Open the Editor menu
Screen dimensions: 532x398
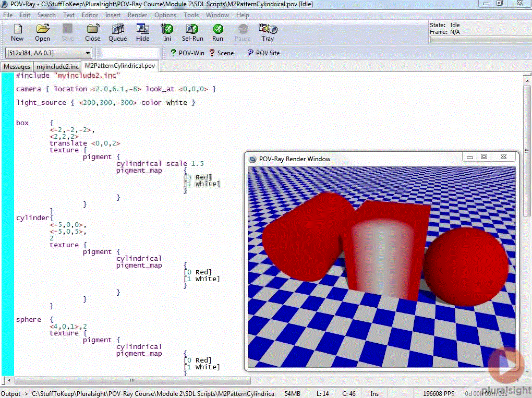[x=90, y=15]
